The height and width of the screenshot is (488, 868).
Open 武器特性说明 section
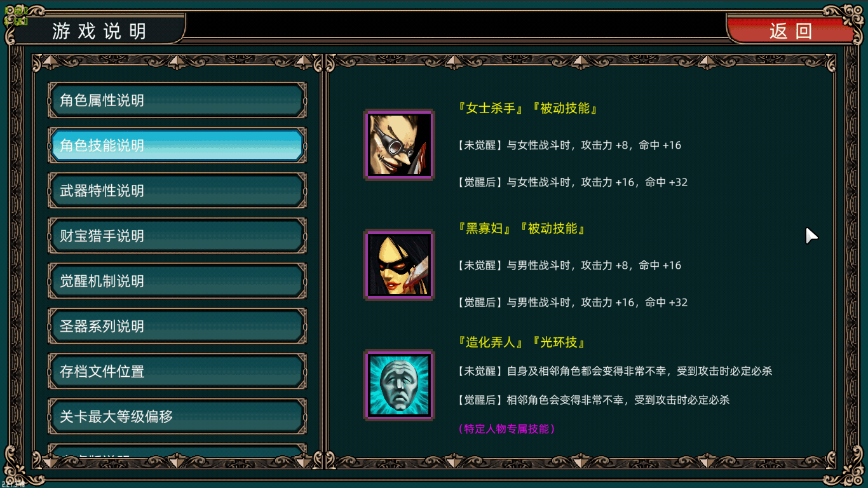[x=177, y=191]
